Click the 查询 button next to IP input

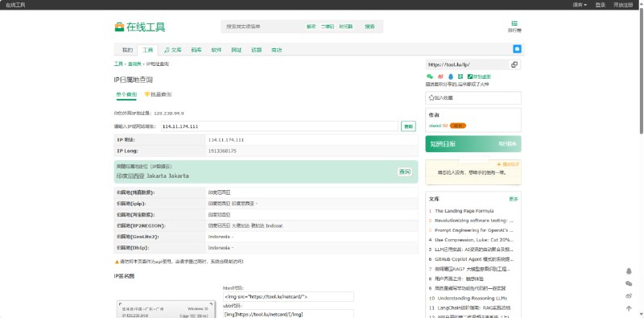point(408,126)
